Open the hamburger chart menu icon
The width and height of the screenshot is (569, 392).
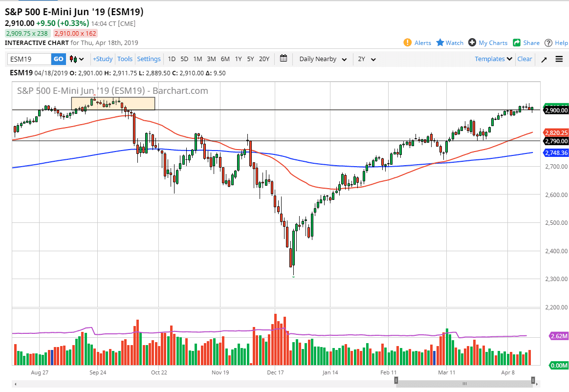click(559, 59)
